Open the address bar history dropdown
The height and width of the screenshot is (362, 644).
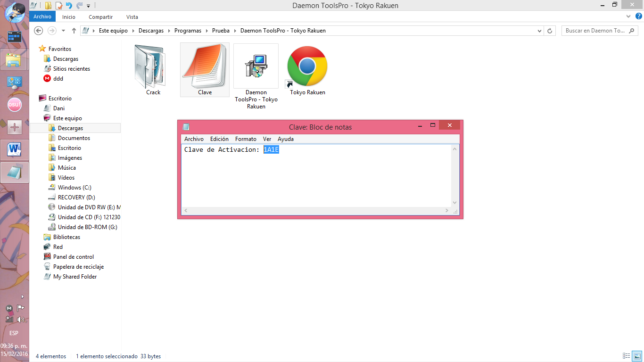coord(540,31)
